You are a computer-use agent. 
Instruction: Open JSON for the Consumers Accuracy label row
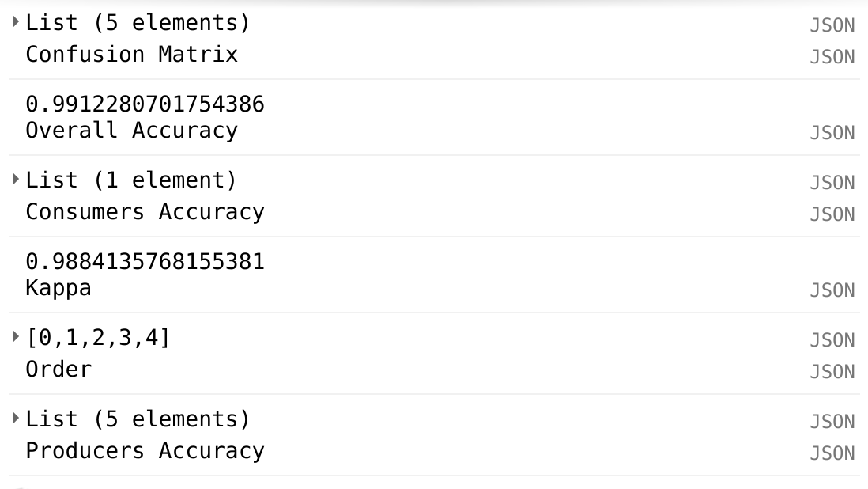[x=832, y=214]
